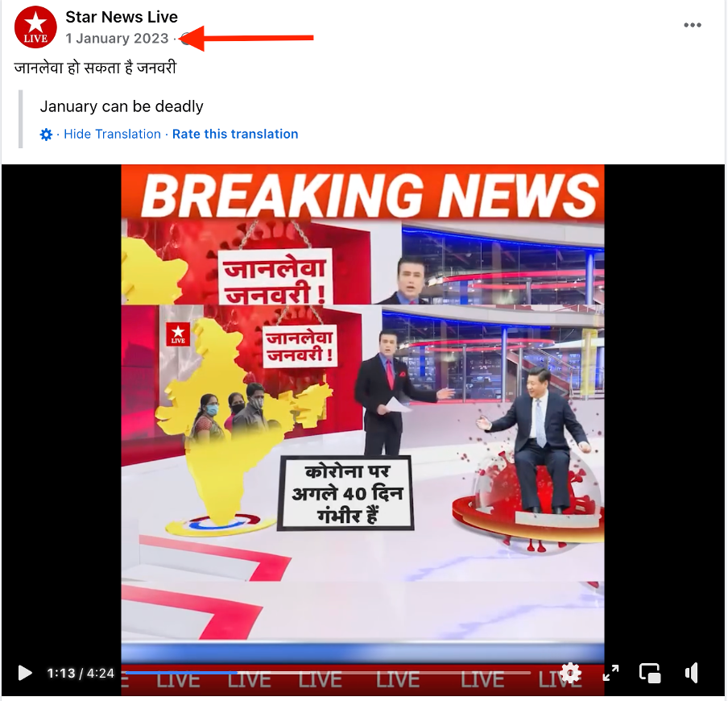This screenshot has height=701, width=728.
Task: Click the Star Live logo inside video
Action: coord(178,334)
